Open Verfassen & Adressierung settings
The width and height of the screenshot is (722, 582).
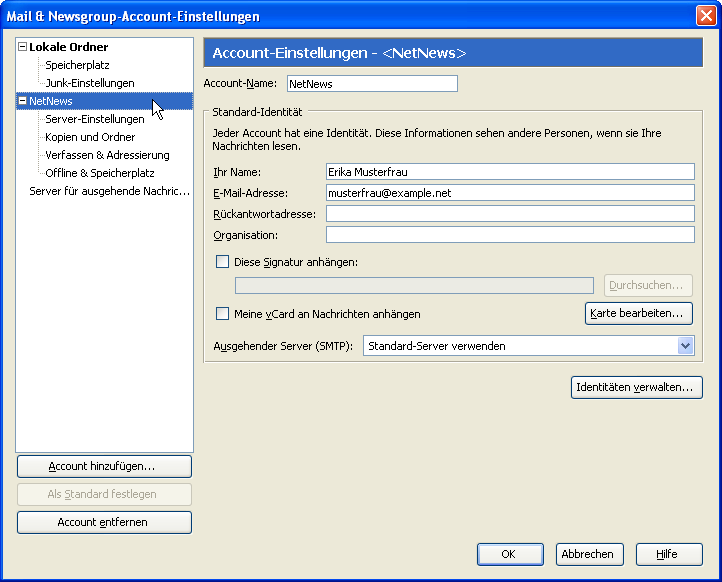pyautogui.click(x=107, y=155)
